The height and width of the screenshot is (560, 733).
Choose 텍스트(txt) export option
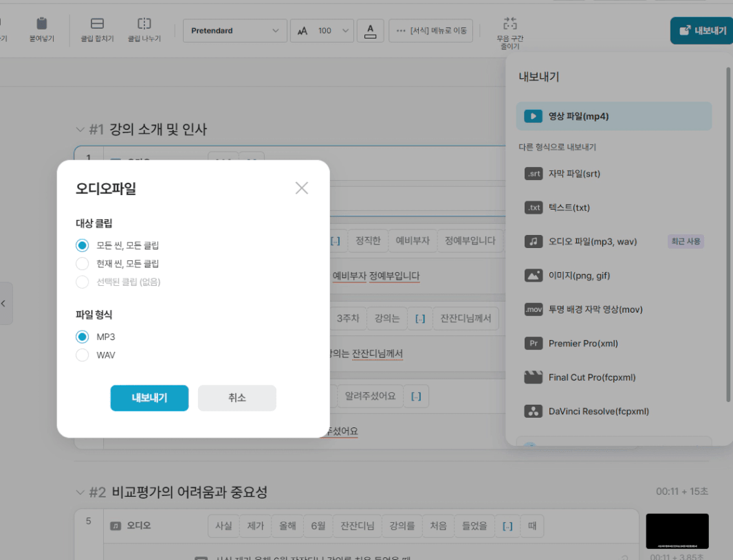(x=569, y=208)
